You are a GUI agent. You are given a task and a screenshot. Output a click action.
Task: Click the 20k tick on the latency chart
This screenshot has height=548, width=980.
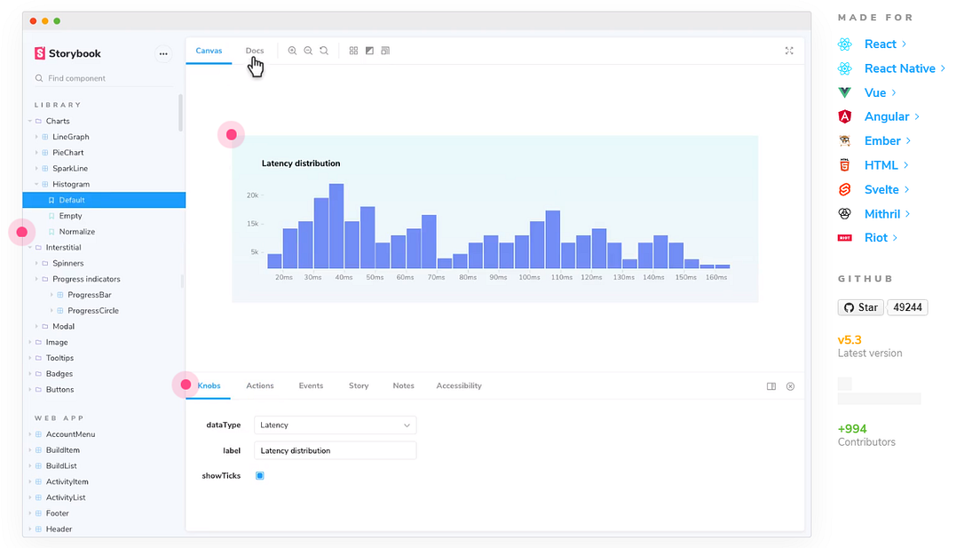[x=251, y=195]
